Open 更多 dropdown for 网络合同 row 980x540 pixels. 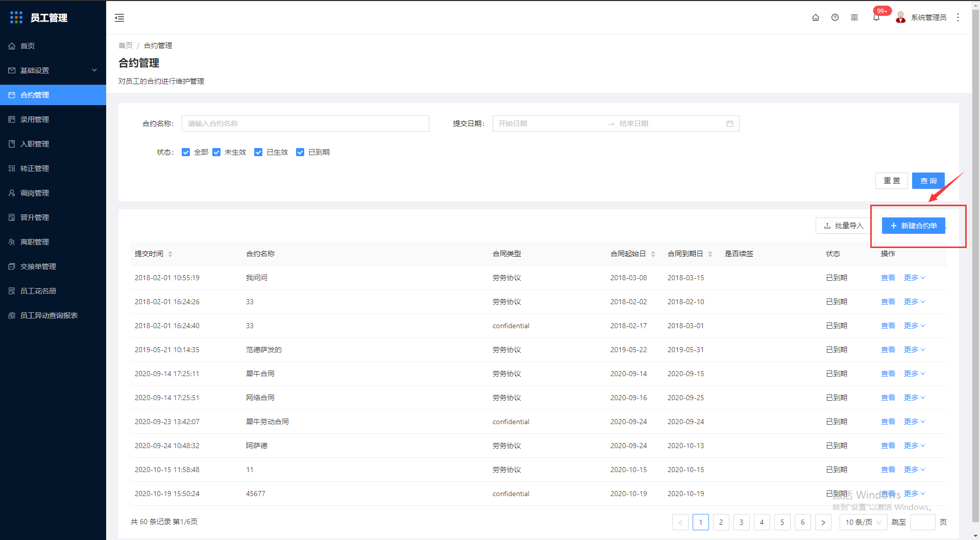(x=914, y=398)
